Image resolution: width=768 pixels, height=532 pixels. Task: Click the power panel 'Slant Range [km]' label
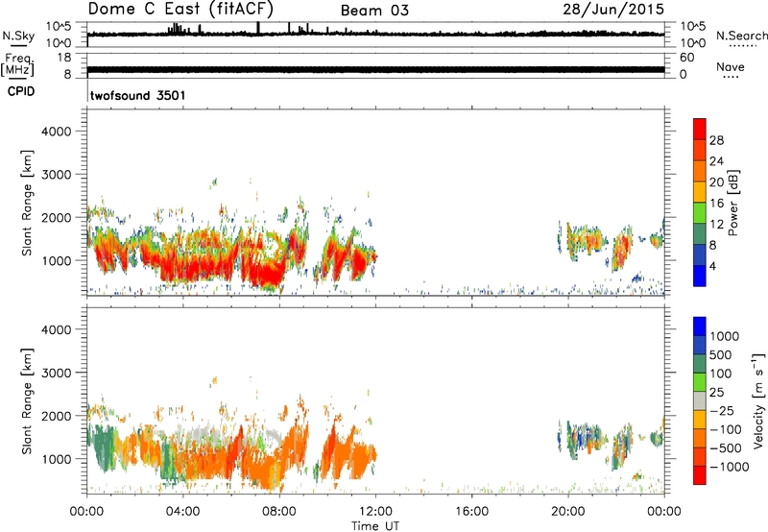[27, 203]
